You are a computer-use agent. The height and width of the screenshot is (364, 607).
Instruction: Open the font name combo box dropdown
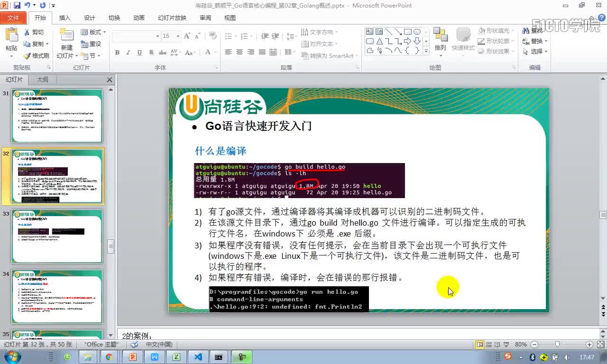tap(157, 36)
